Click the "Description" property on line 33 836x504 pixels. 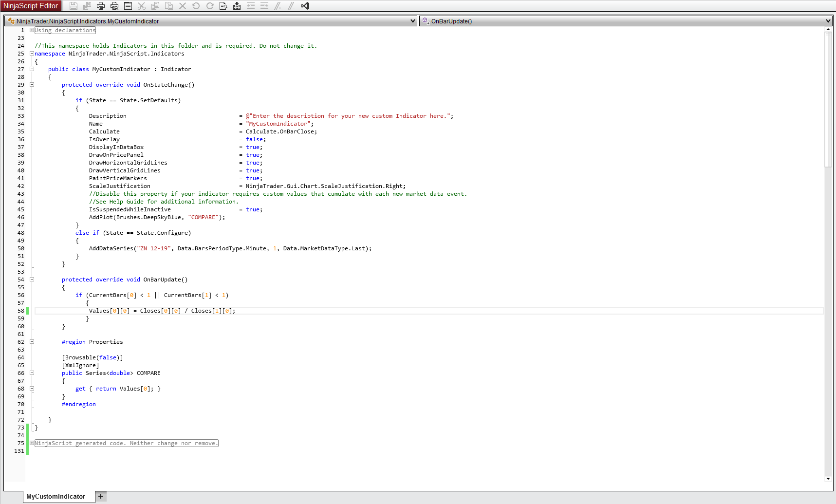point(108,116)
